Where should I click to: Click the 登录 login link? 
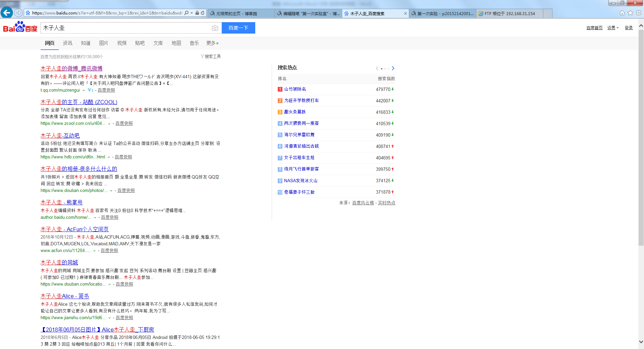coord(629,28)
